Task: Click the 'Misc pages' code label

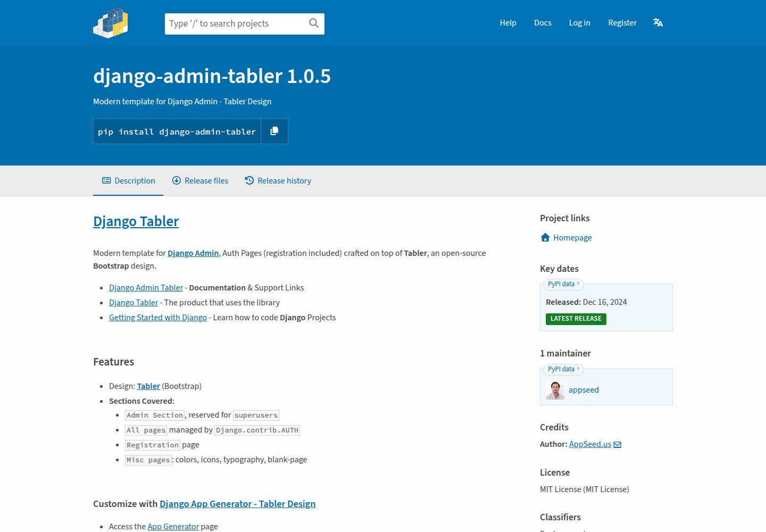Action: click(148, 460)
